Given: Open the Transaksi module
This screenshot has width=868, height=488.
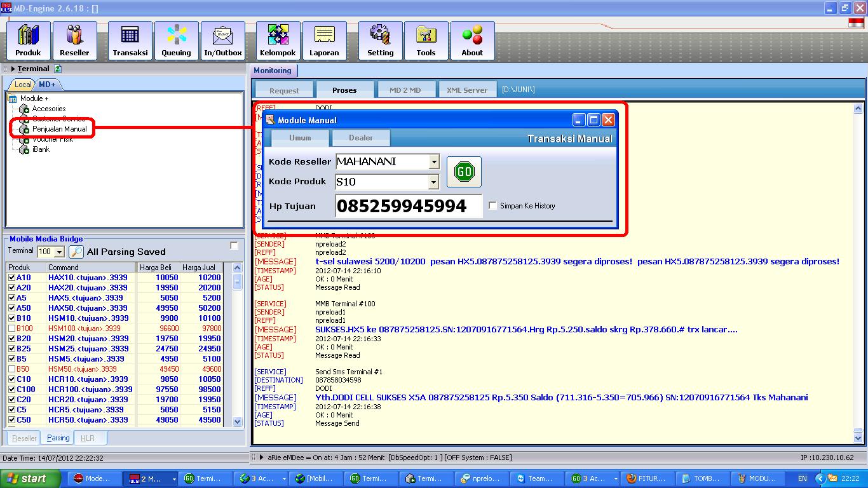Looking at the screenshot, I should [x=130, y=40].
